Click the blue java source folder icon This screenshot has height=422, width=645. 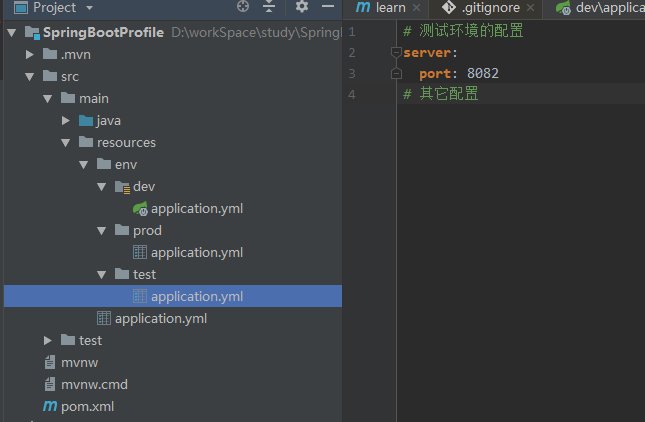coord(86,121)
